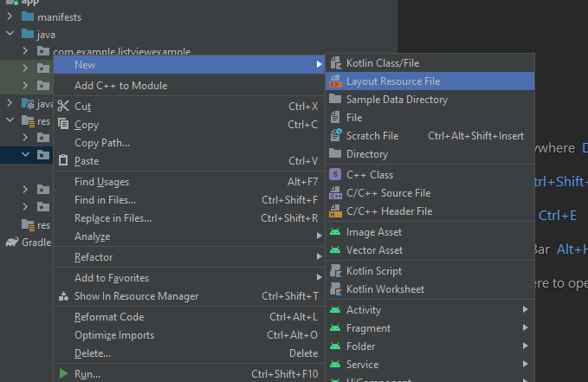The width and height of the screenshot is (588, 382).
Task: Choose C/C++ Source File
Action: pos(430,193)
